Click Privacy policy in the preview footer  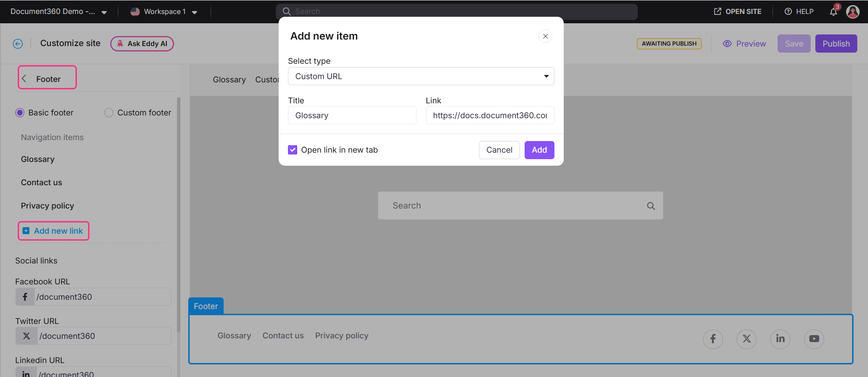point(342,336)
